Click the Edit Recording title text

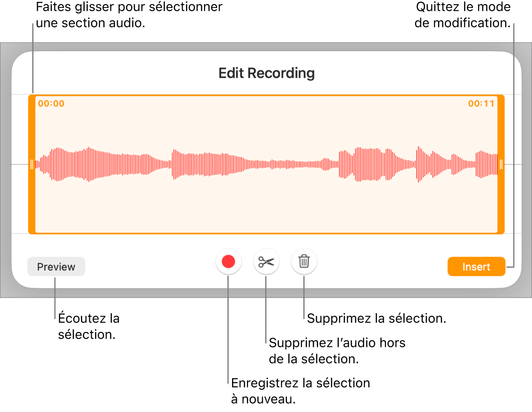point(266,73)
